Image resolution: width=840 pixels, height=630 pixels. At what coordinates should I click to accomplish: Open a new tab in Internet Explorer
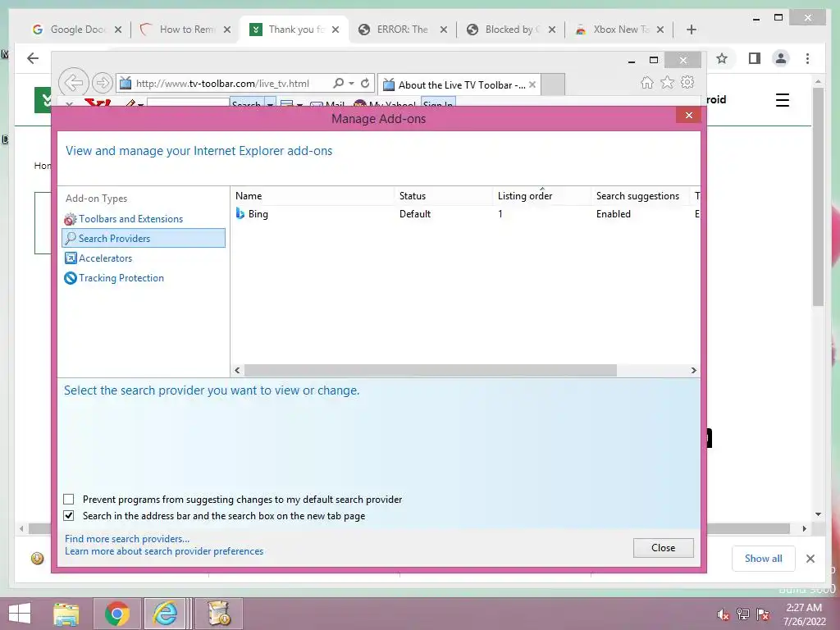point(553,84)
